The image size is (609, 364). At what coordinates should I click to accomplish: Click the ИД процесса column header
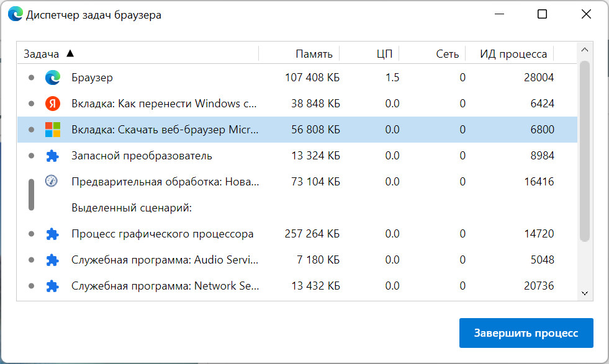point(513,54)
